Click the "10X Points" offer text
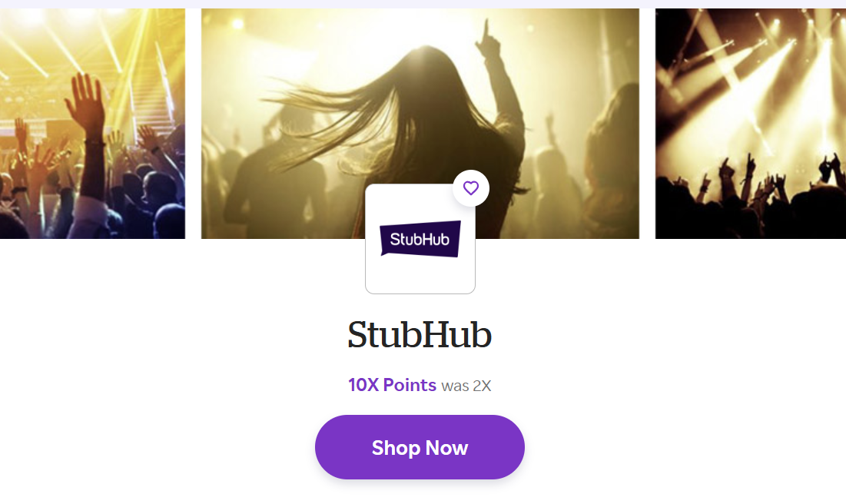Image resolution: width=846 pixels, height=504 pixels. click(392, 385)
